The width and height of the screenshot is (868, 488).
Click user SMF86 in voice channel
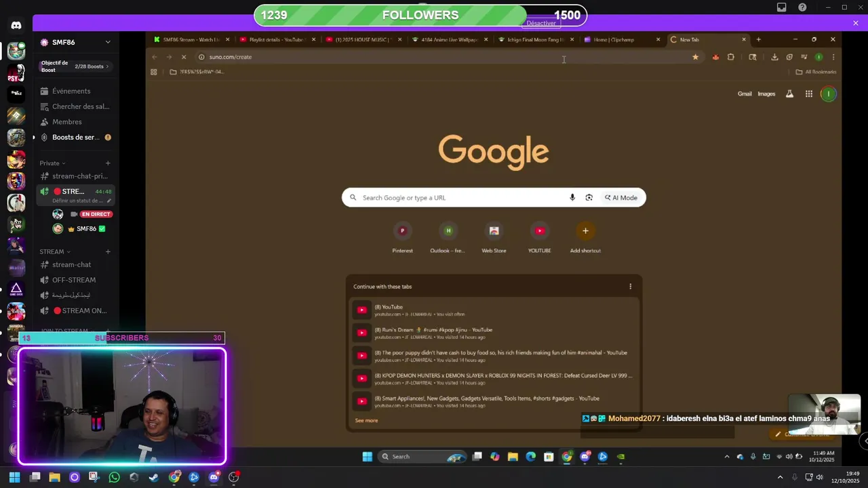[80, 229]
